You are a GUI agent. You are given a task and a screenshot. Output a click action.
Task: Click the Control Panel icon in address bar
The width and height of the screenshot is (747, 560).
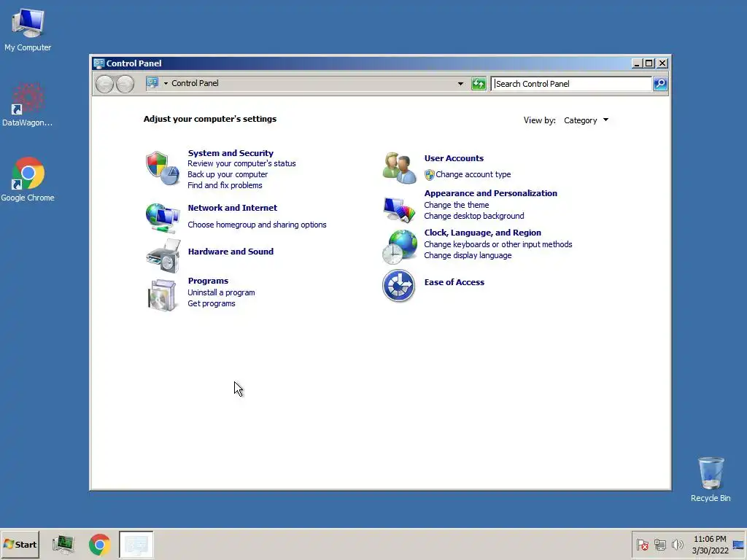point(152,83)
